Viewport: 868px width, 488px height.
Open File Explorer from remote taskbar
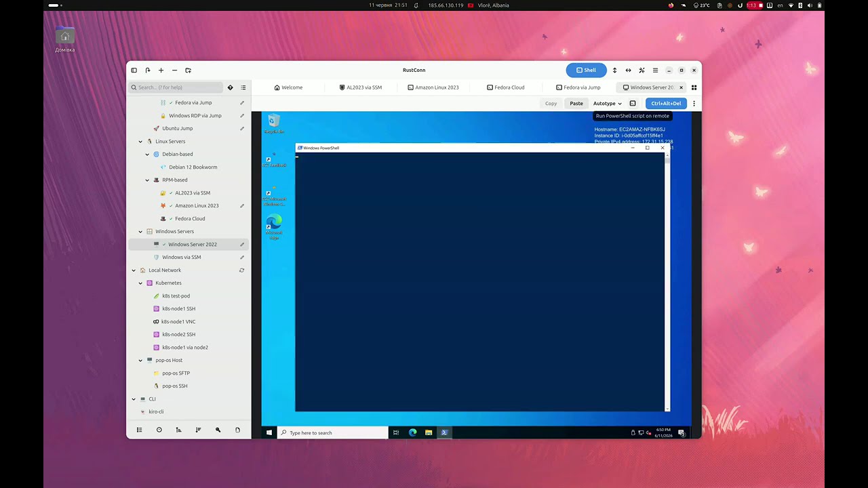coord(429,432)
